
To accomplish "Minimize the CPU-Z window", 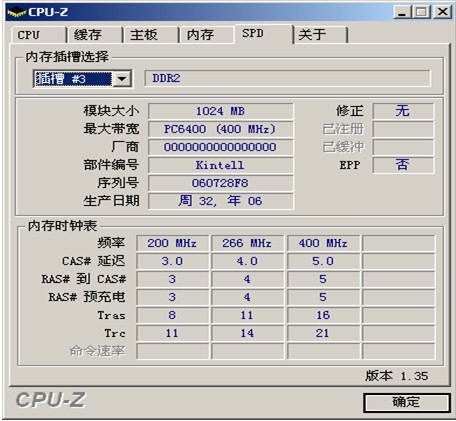I will click(x=402, y=12).
